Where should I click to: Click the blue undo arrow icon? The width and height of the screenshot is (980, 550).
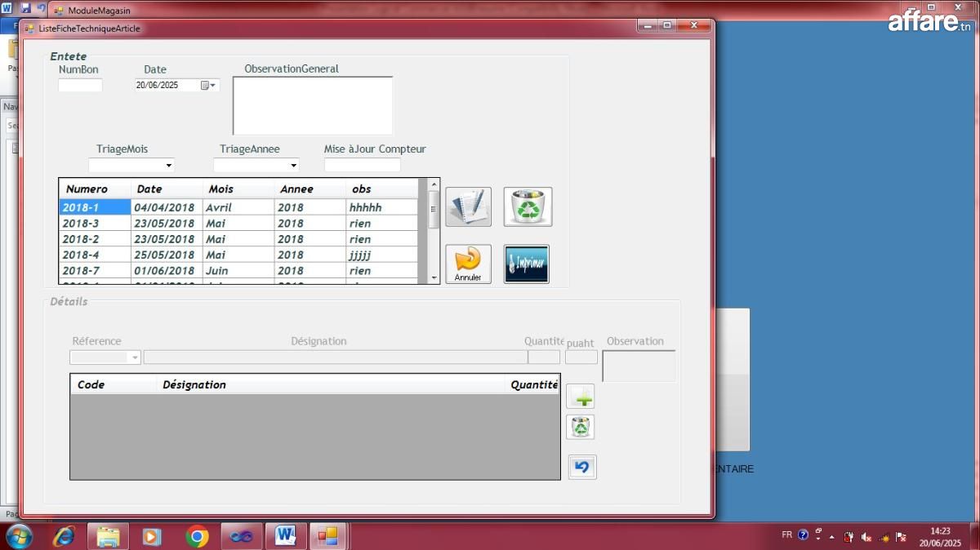click(582, 467)
